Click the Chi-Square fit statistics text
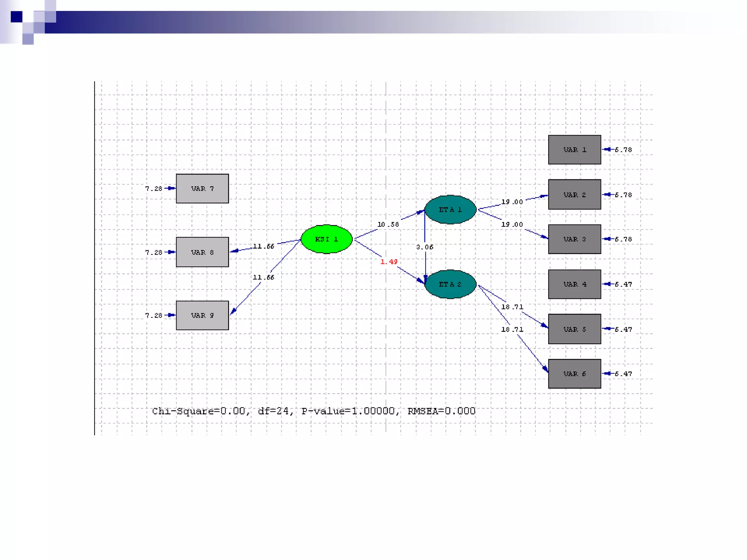This screenshot has height=560, width=747. point(314,411)
